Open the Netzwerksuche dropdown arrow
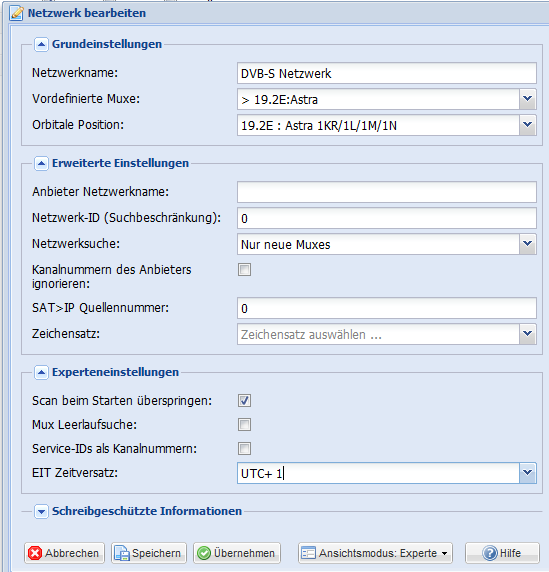549x572 pixels. click(527, 244)
